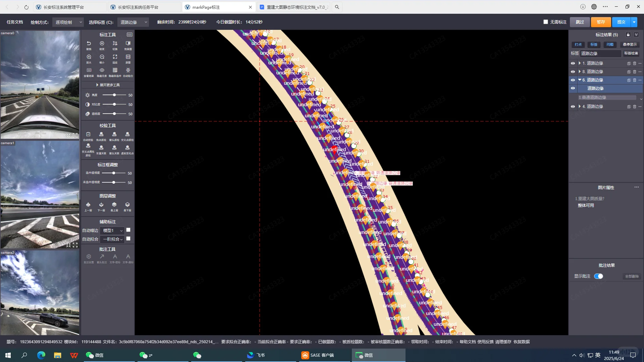
Task: Click the 自动贴合 auto-snap tool
Action: click(x=128, y=70)
